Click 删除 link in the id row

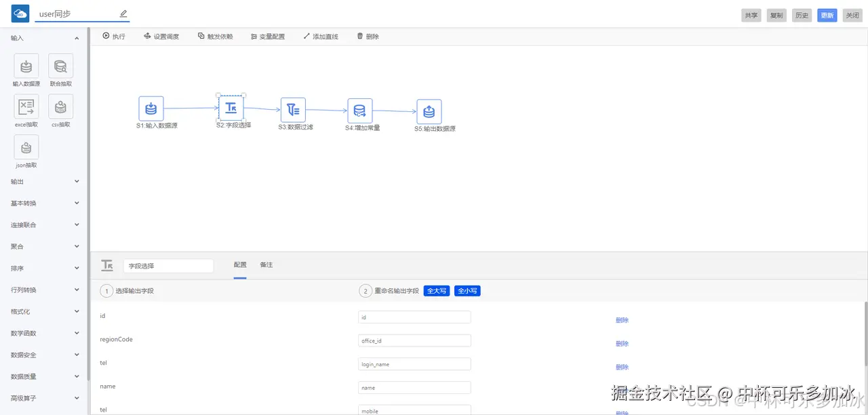click(x=622, y=320)
